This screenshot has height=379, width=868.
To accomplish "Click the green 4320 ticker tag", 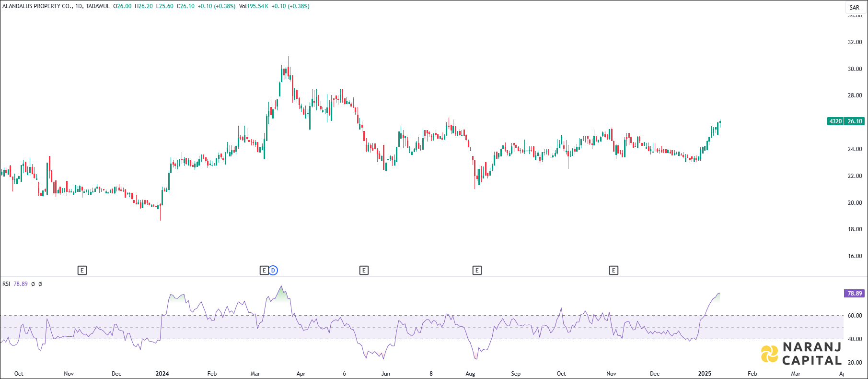I will (835, 121).
